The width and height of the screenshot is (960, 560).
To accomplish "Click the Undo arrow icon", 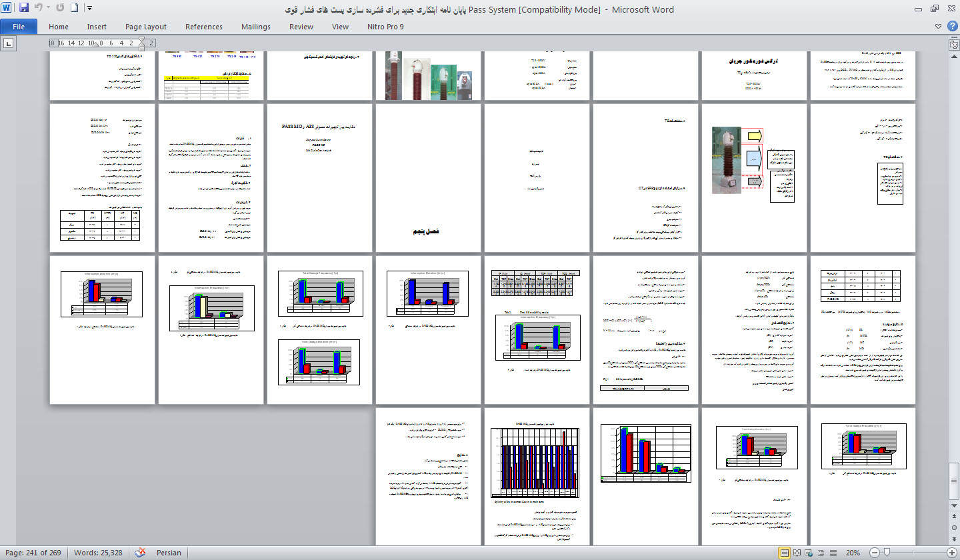I will pyautogui.click(x=39, y=9).
